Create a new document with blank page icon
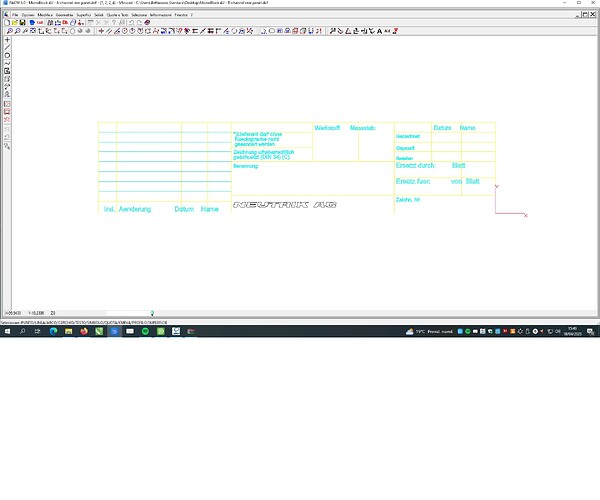The image size is (600, 500). (7, 23)
